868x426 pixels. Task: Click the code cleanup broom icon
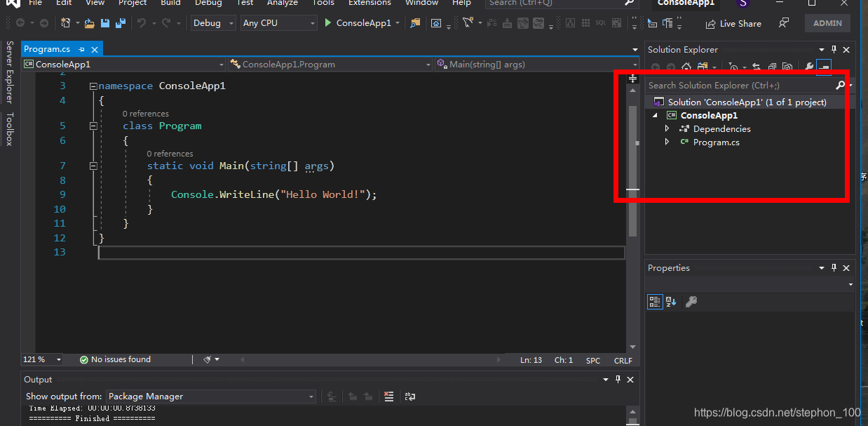208,359
